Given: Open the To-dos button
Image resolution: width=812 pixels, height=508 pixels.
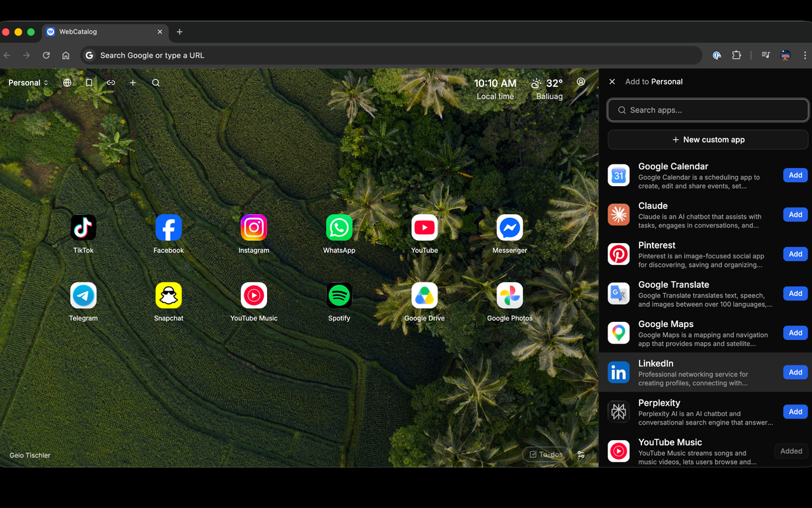Looking at the screenshot, I should [546, 454].
